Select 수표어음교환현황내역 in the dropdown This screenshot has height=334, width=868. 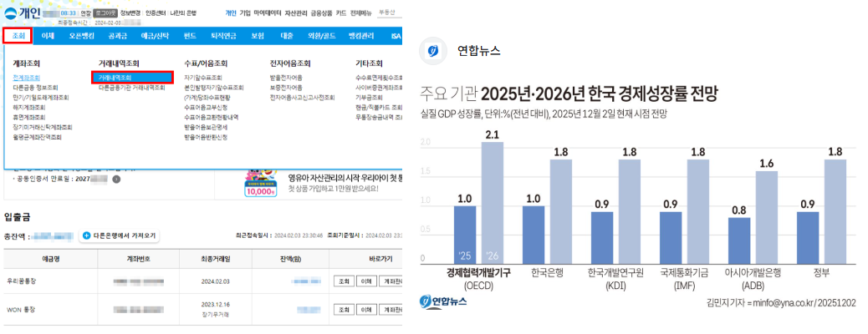211,117
